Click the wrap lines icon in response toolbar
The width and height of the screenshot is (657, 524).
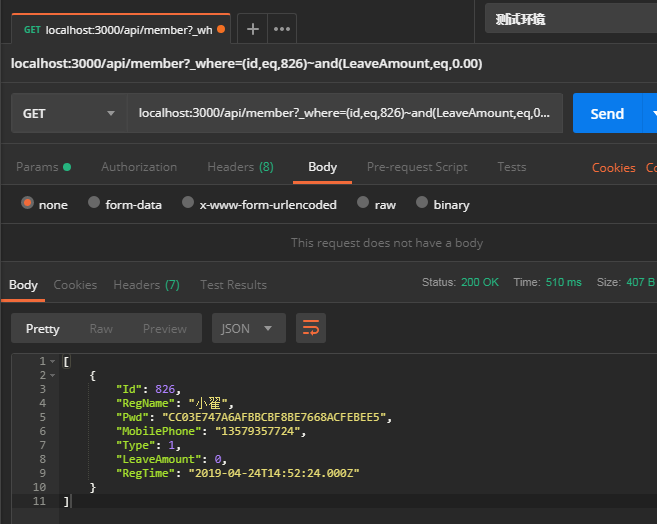click(311, 328)
